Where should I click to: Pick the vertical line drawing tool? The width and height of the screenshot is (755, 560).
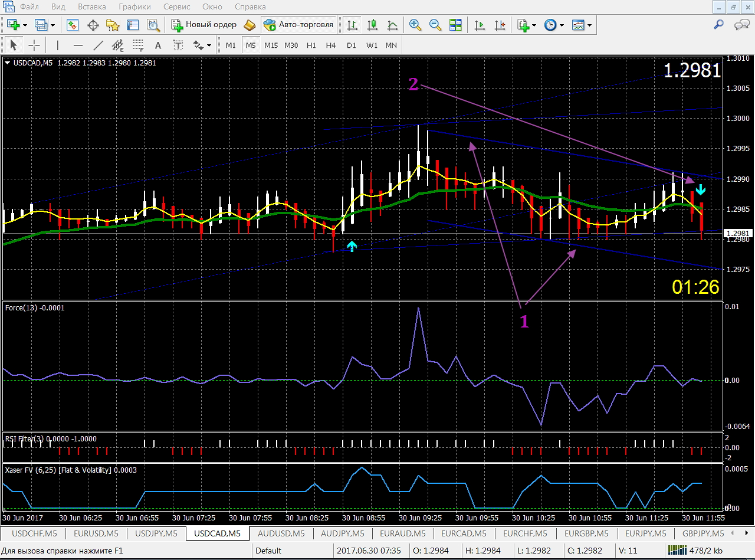pos(58,45)
